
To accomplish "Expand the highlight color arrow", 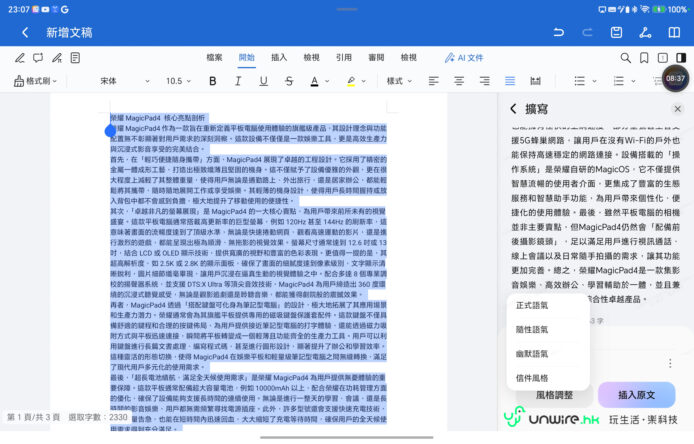I will click(364, 81).
